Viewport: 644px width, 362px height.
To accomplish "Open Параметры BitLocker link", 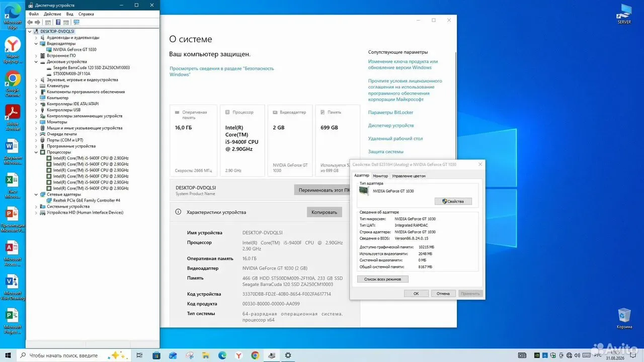I will point(390,113).
